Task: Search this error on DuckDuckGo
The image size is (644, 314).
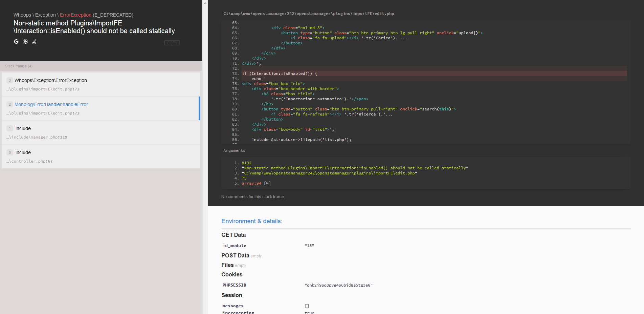Action: pos(25,41)
